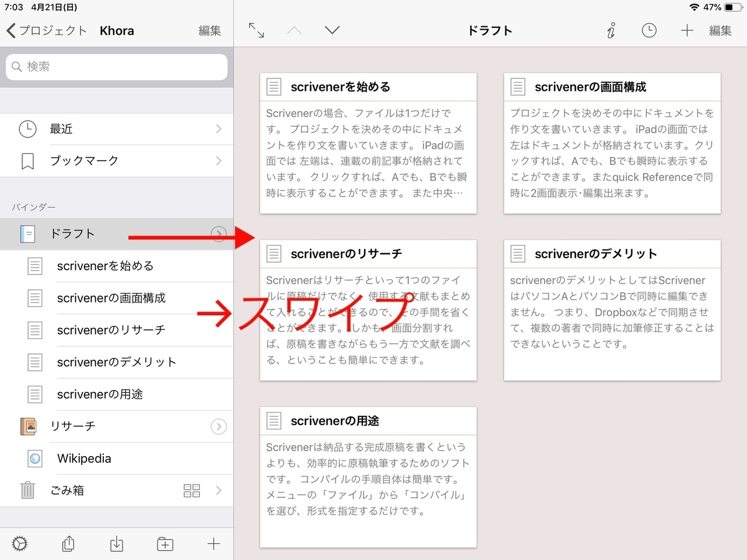The height and width of the screenshot is (560, 747).
Task: Go to next document with the down chevron
Action: coord(332,29)
